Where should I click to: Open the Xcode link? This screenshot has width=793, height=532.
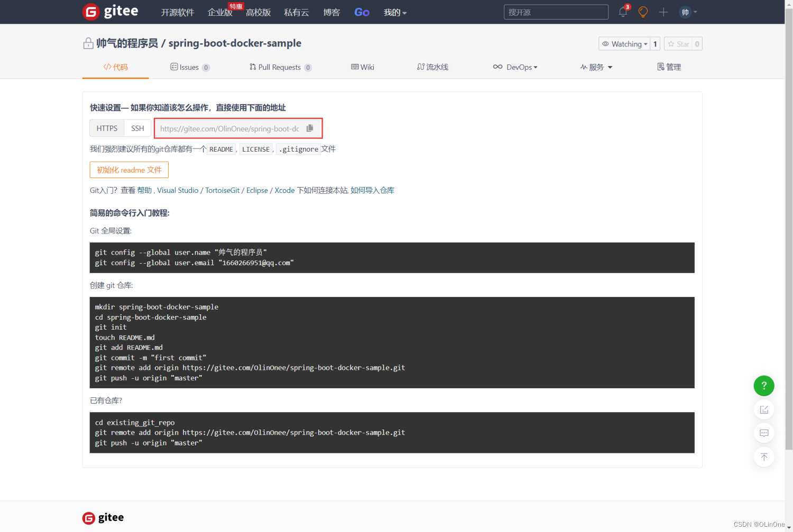(x=284, y=190)
